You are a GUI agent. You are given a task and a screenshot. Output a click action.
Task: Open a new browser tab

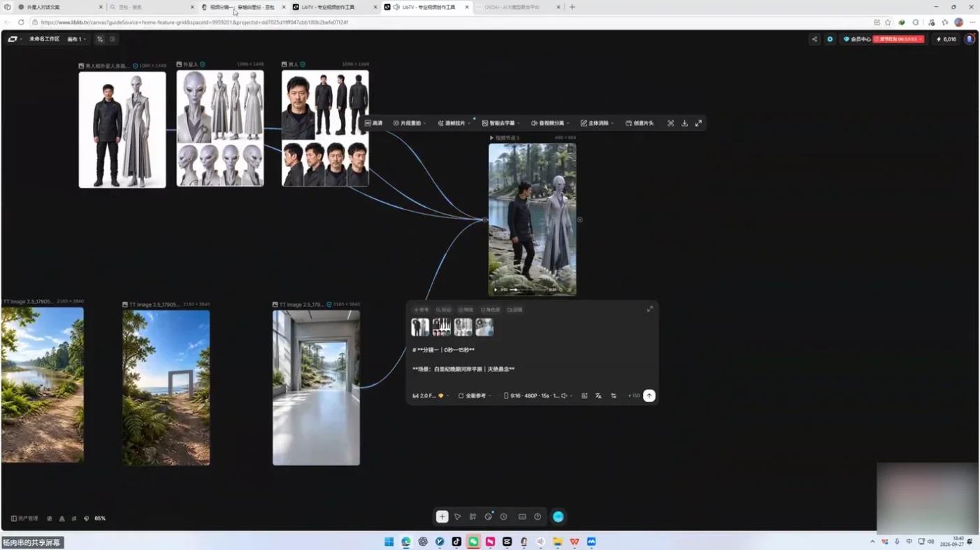[x=572, y=7]
